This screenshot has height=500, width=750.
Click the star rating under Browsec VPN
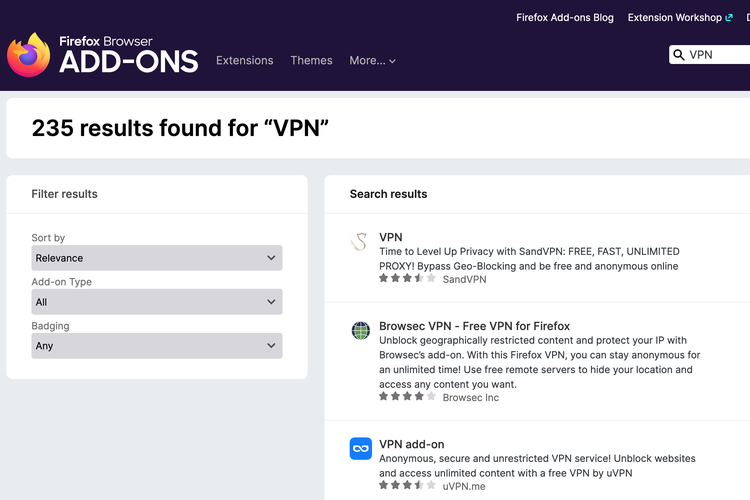tap(407, 396)
